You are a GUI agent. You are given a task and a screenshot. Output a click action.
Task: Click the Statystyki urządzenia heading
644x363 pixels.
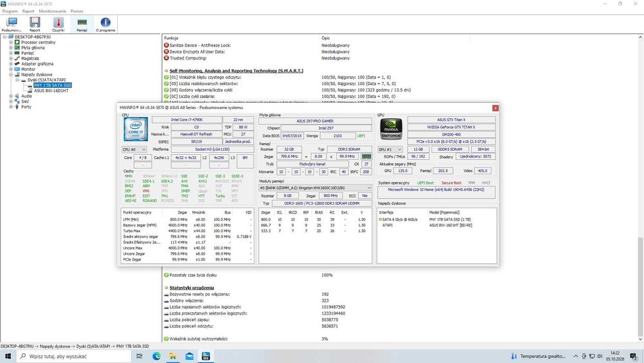191,288
